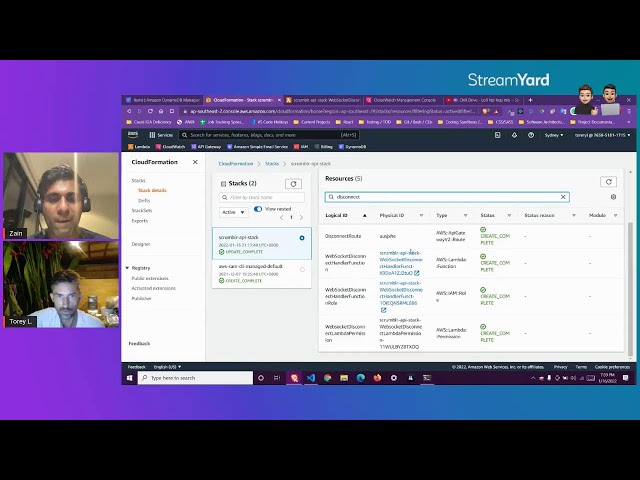Open English (US) language dropdown

(x=167, y=367)
